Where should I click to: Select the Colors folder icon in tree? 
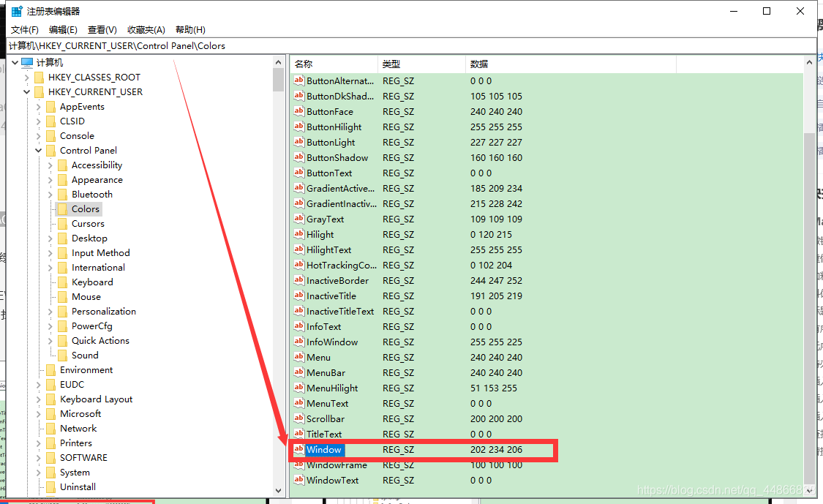pos(62,209)
